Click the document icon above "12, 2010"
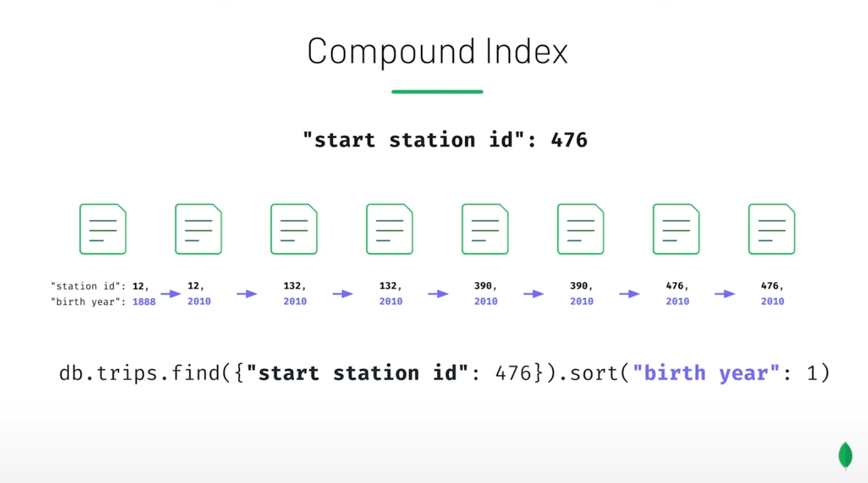 click(x=199, y=229)
